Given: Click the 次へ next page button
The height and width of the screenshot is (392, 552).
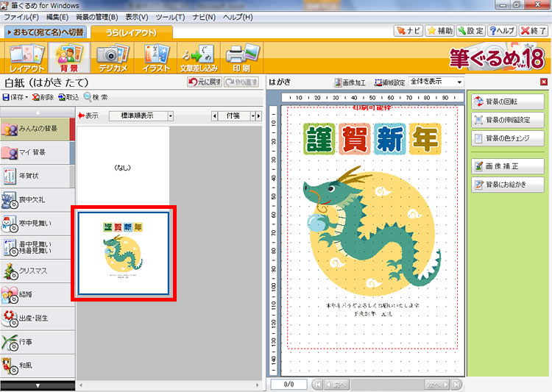Looking at the screenshot, I should (437, 384).
